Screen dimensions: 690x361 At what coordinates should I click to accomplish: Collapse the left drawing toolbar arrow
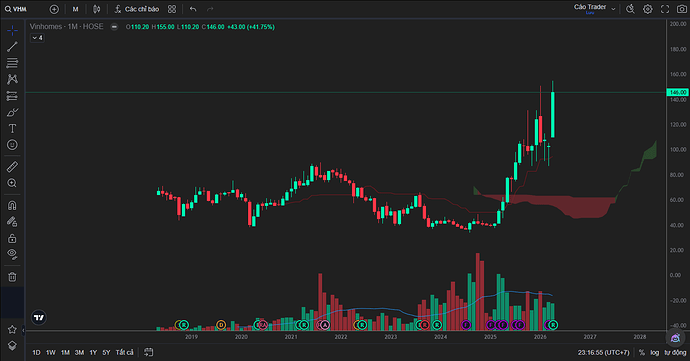pyautogui.click(x=24, y=330)
